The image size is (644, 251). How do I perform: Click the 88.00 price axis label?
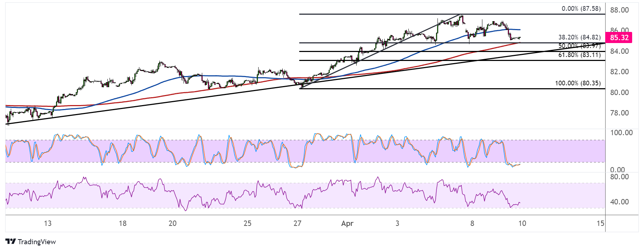pyautogui.click(x=619, y=10)
